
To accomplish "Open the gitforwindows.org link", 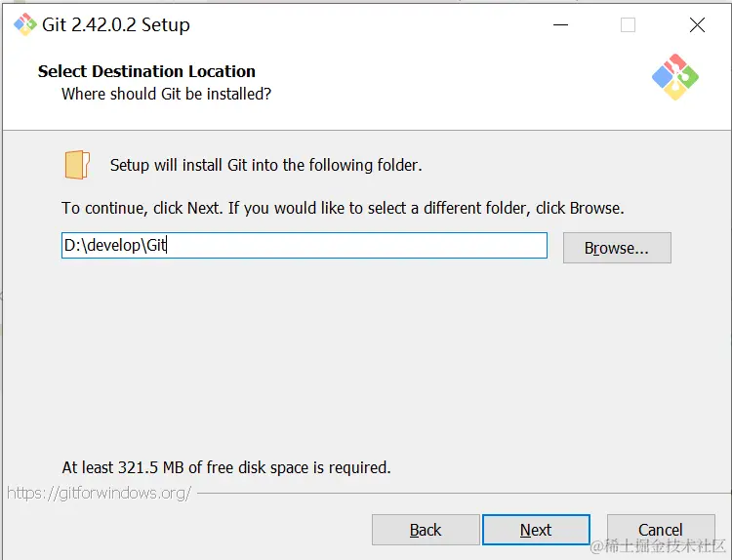I will pyautogui.click(x=100, y=493).
